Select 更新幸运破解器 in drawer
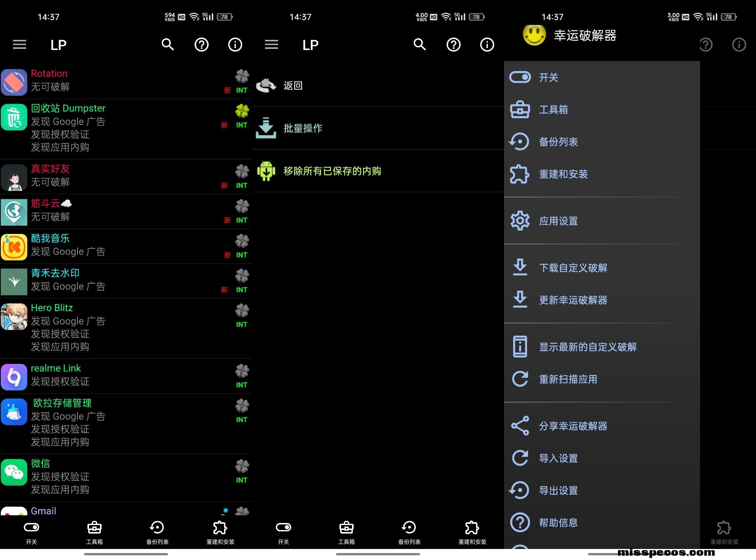 tap(602, 300)
